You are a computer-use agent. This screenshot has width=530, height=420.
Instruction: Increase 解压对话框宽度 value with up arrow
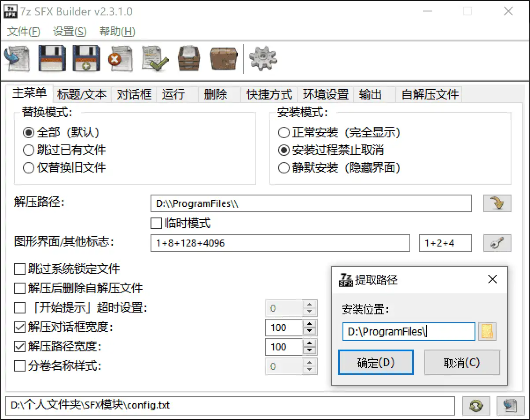point(310,324)
